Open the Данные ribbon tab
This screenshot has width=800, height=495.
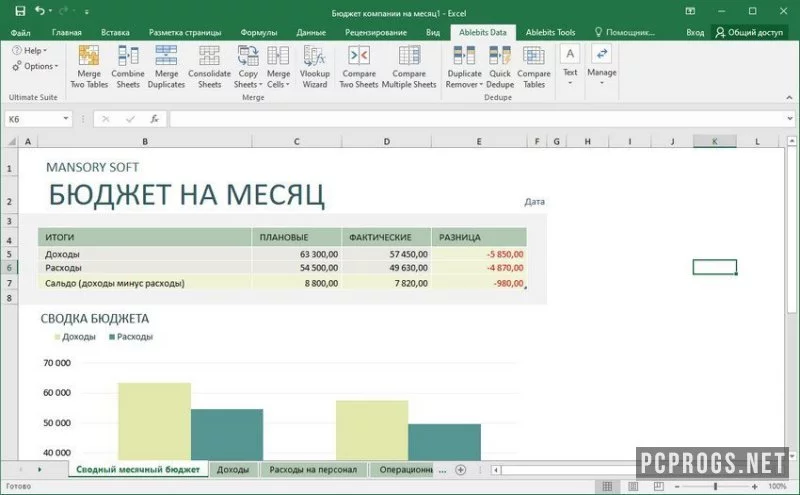point(311,32)
